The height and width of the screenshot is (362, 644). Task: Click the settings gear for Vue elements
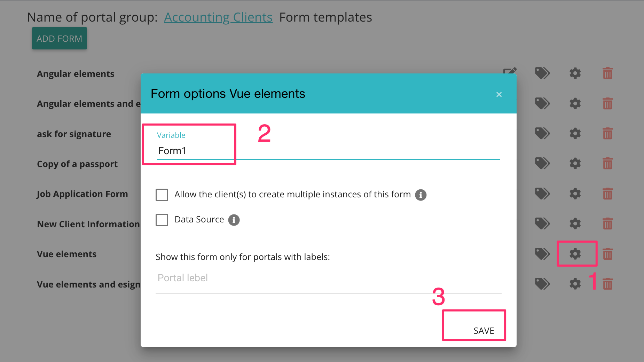575,254
